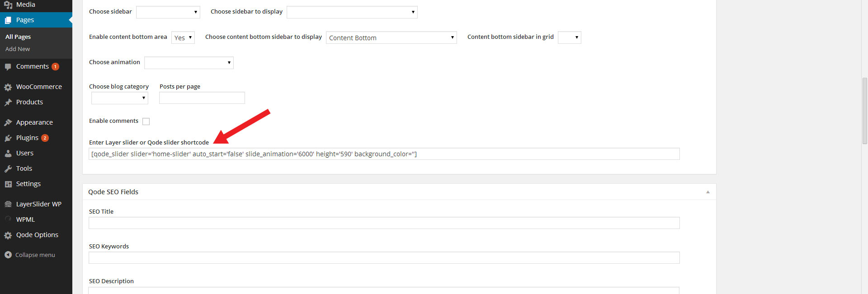Click the slider shortcode input field
The height and width of the screenshot is (294, 868).
(384, 154)
